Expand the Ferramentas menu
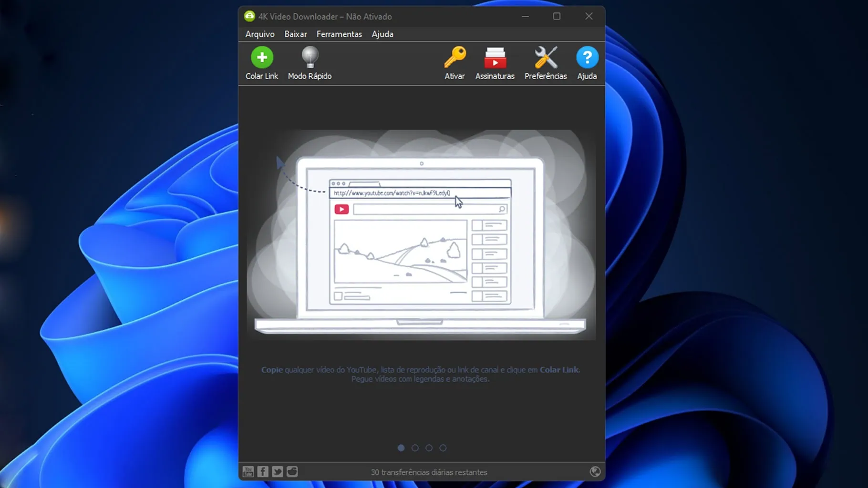868x488 pixels. click(x=339, y=34)
